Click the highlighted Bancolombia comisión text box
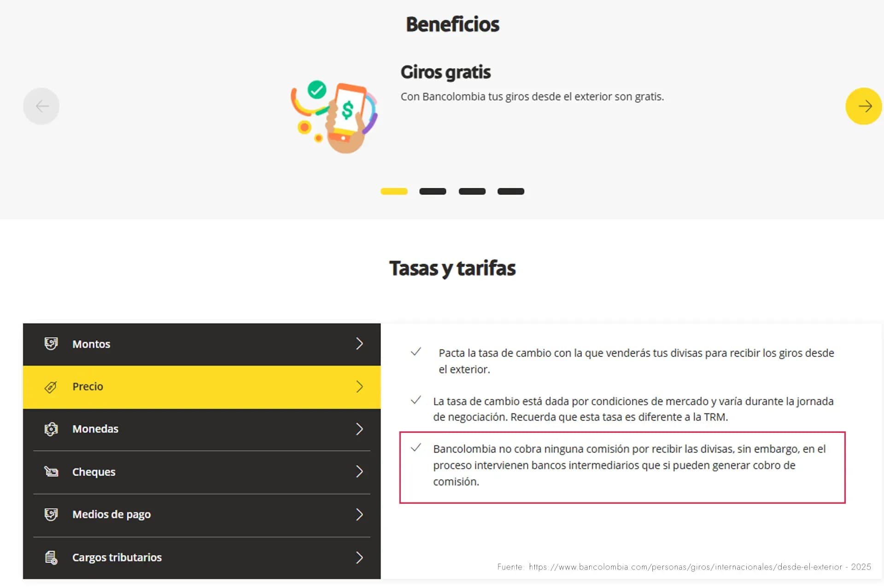Image resolution: width=884 pixels, height=588 pixels. [x=622, y=467]
